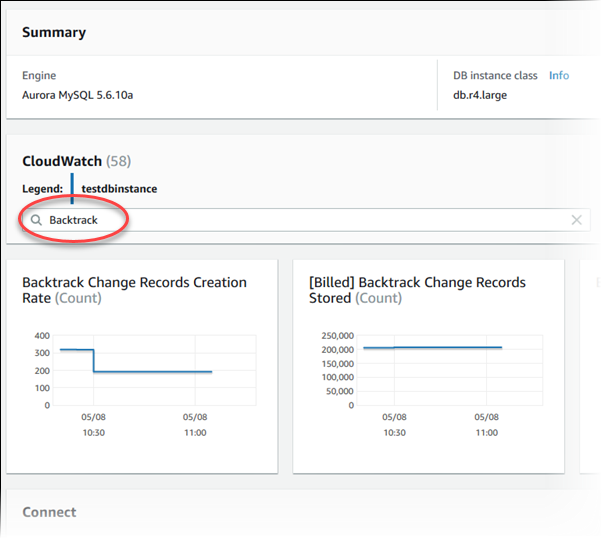Click the CloudWatch section heading
Viewport: 602px width, 539px height.
pos(62,161)
